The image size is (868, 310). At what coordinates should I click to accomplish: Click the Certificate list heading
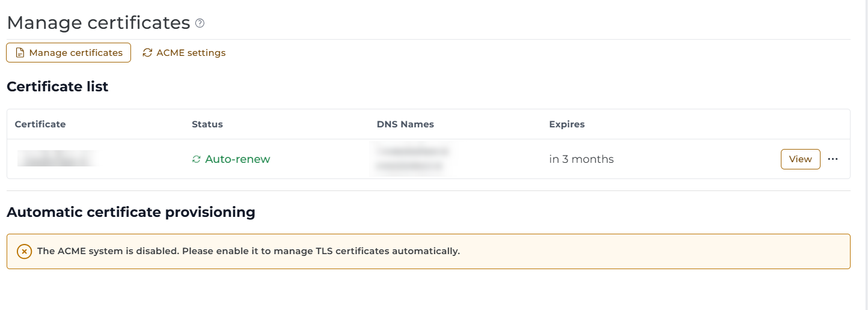pos(57,87)
